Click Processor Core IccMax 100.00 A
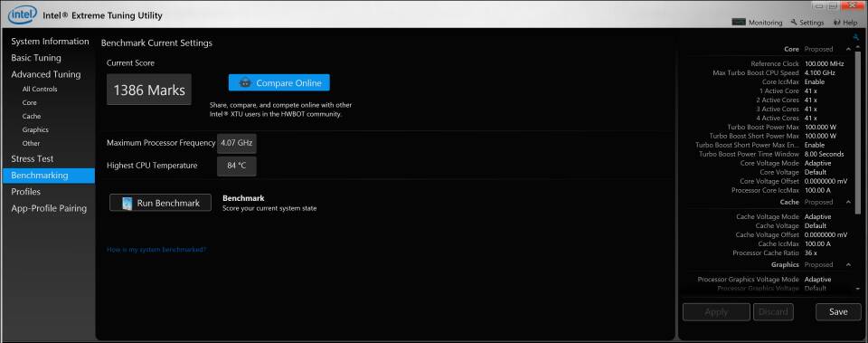 pos(816,191)
